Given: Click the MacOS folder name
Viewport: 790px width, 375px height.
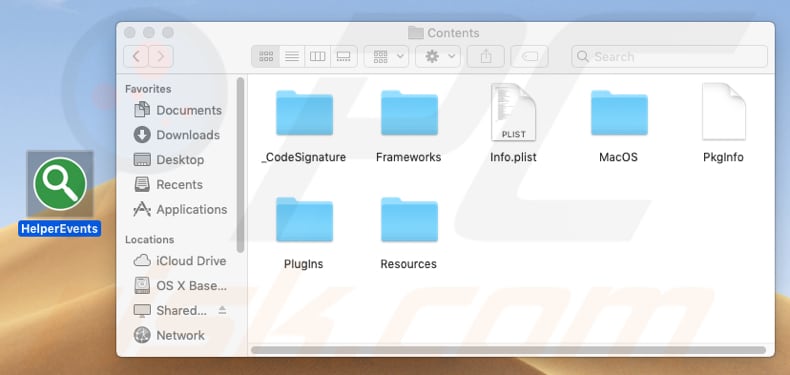Looking at the screenshot, I should 619,157.
